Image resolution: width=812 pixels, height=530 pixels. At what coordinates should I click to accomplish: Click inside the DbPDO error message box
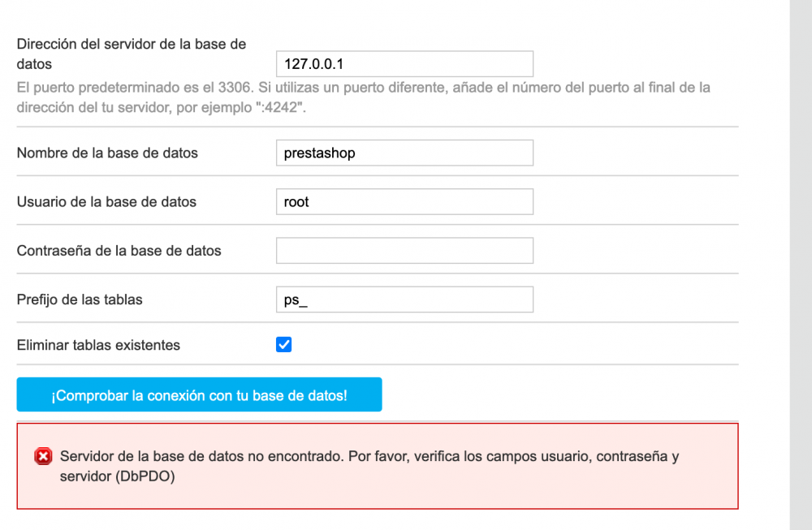click(378, 466)
